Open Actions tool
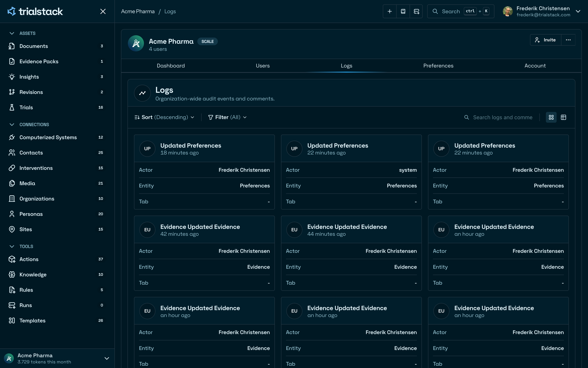The width and height of the screenshot is (588, 368). pos(57,259)
